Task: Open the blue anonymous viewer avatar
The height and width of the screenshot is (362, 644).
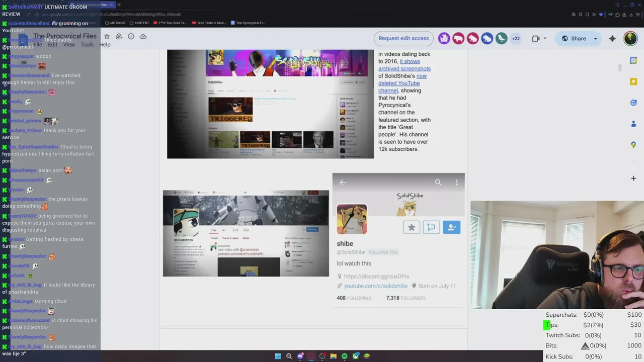Action: pos(487,38)
